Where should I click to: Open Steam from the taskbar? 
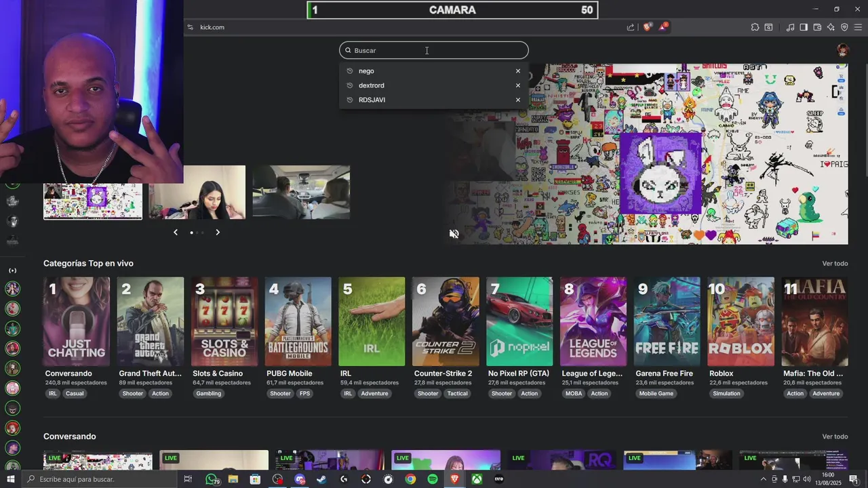point(321,479)
